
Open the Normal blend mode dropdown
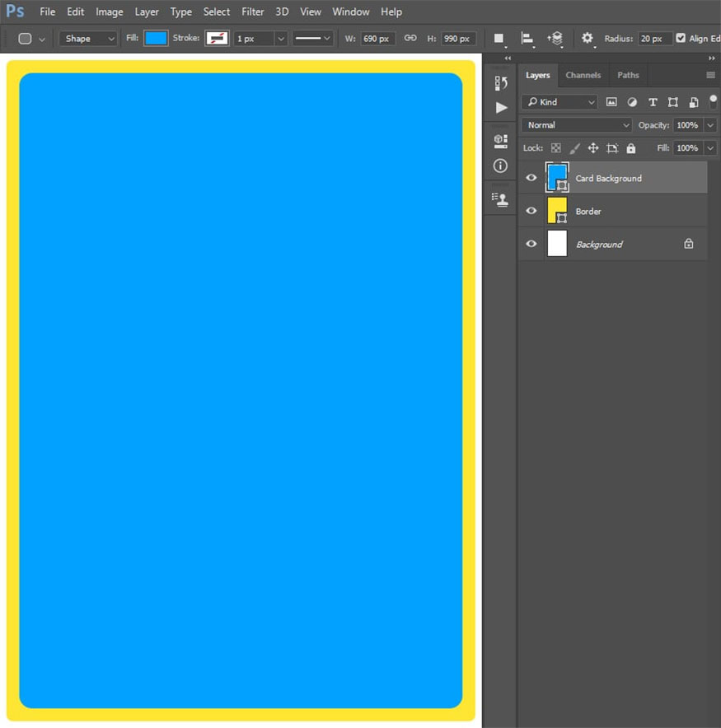577,125
